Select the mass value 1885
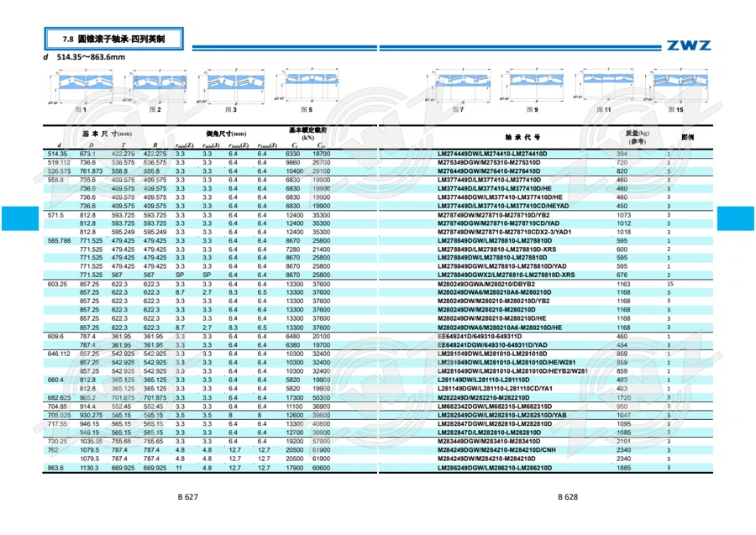 [623, 468]
